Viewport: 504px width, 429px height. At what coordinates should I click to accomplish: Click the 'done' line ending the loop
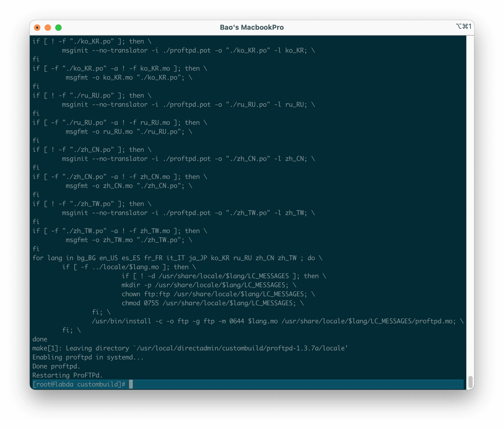tap(40, 339)
